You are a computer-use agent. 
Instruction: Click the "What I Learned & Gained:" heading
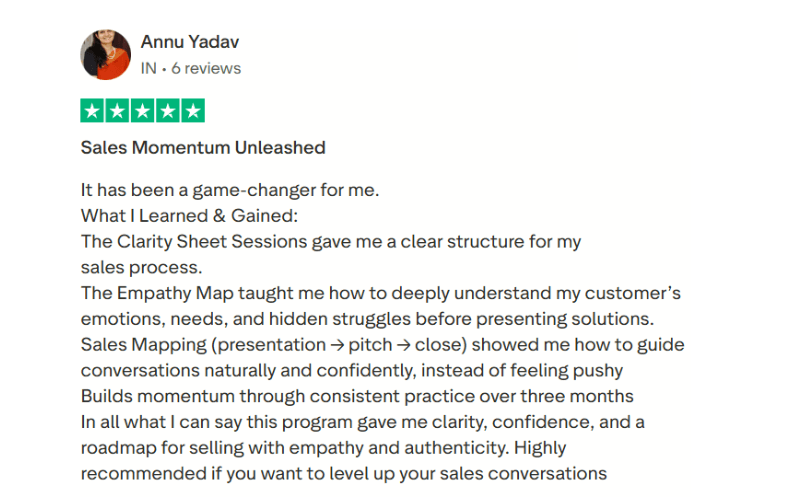pyautogui.click(x=189, y=215)
